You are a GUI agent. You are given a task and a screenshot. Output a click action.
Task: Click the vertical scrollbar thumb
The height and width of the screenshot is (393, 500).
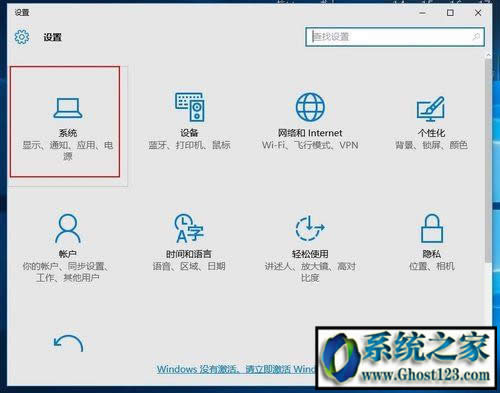(489, 160)
